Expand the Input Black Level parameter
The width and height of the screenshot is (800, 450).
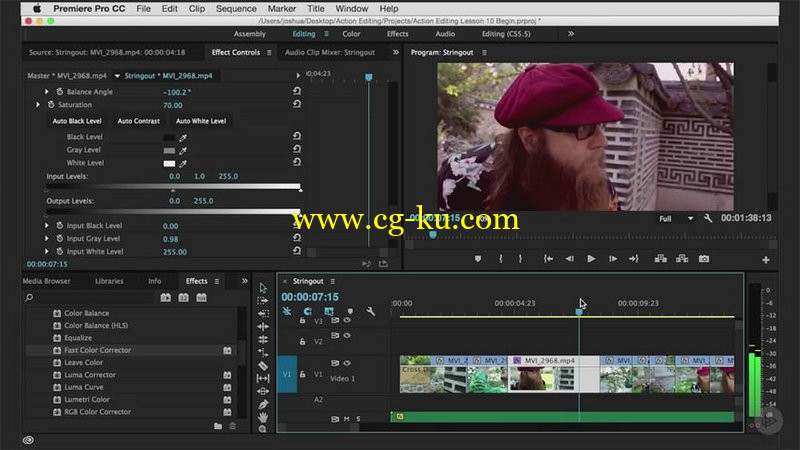[x=46, y=226]
